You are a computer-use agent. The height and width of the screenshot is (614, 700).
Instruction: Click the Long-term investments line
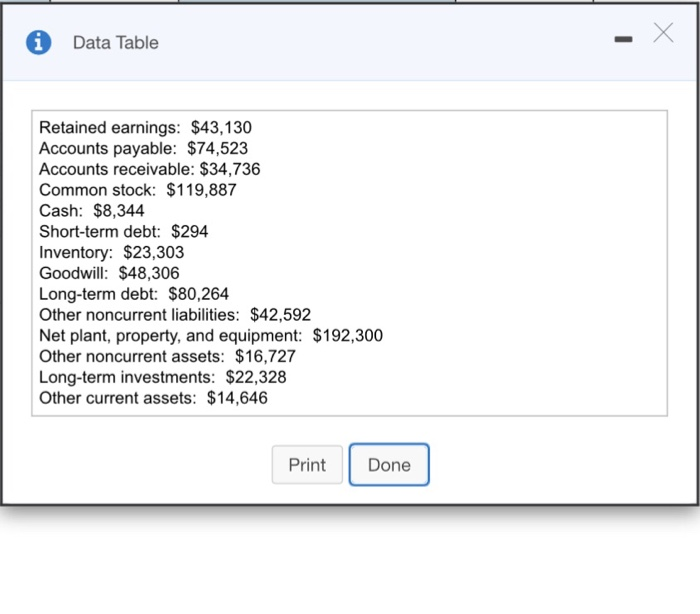(x=162, y=377)
